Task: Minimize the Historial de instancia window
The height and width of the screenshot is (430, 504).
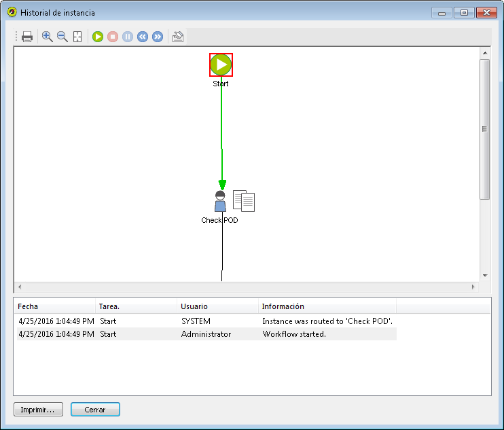Action: point(442,13)
